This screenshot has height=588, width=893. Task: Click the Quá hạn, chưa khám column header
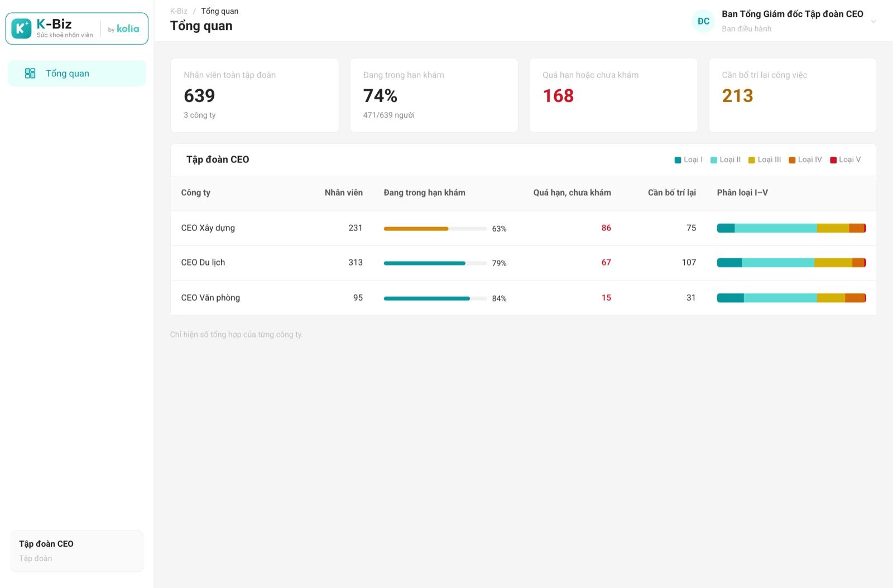[572, 192]
